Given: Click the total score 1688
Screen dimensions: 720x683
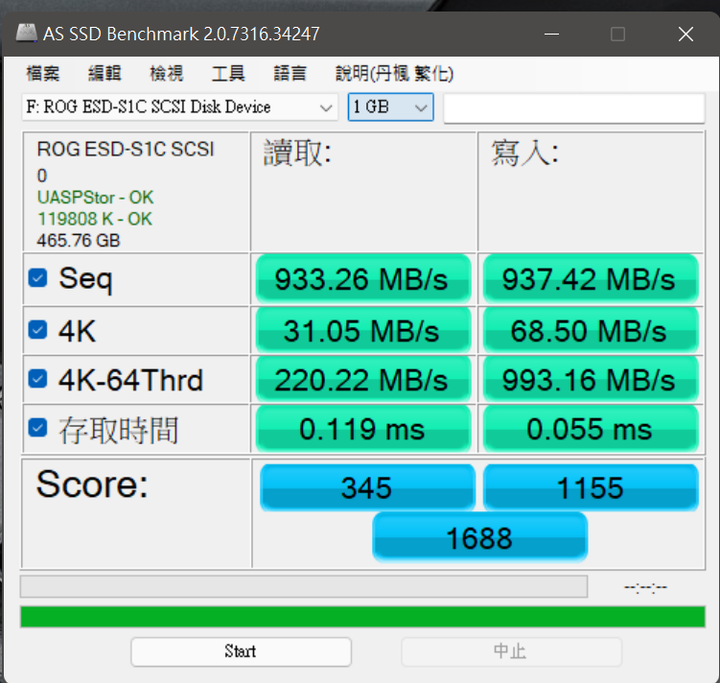Looking at the screenshot, I should click(x=480, y=537).
